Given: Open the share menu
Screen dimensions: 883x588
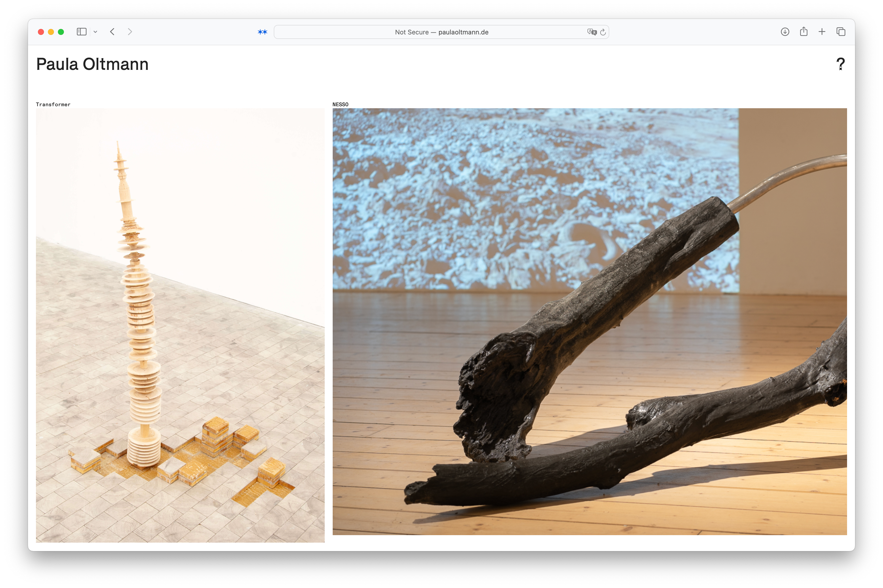Looking at the screenshot, I should point(803,32).
